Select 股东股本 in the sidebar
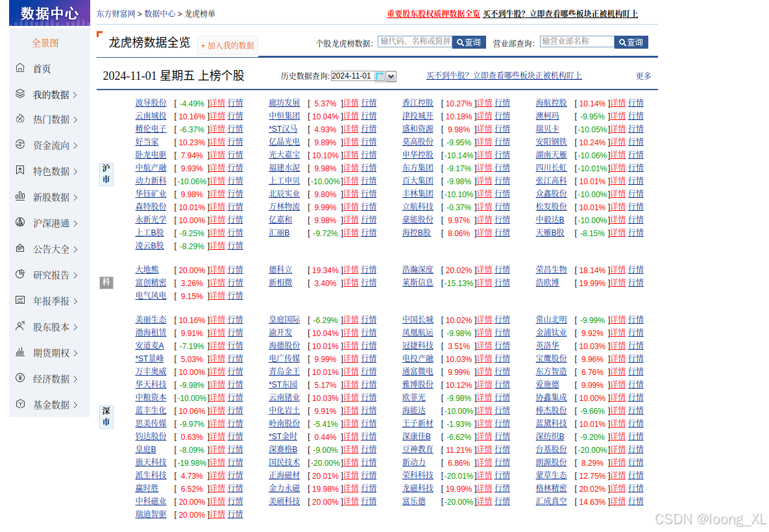This screenshot has width=769, height=532. click(x=51, y=328)
